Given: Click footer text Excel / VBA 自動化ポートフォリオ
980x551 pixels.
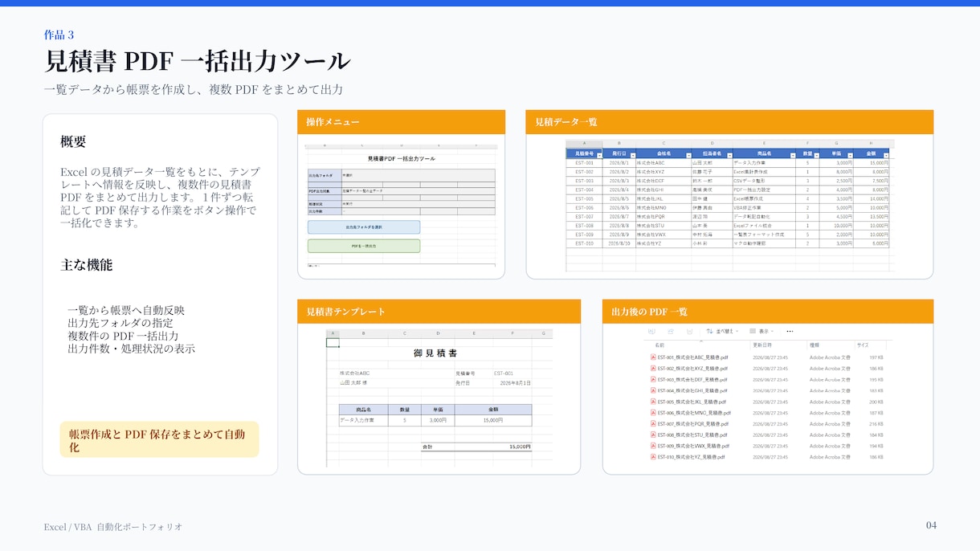Looking at the screenshot, I should click(x=113, y=527).
